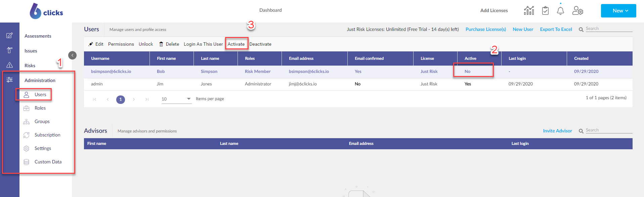Click the Users search magnifier icon
This screenshot has width=644, height=197.
point(581,30)
